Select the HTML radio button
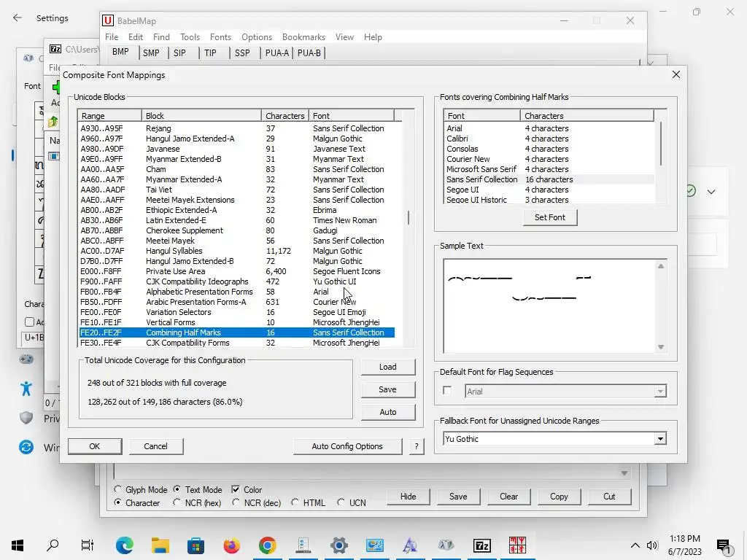This screenshot has width=747, height=560. click(x=295, y=502)
